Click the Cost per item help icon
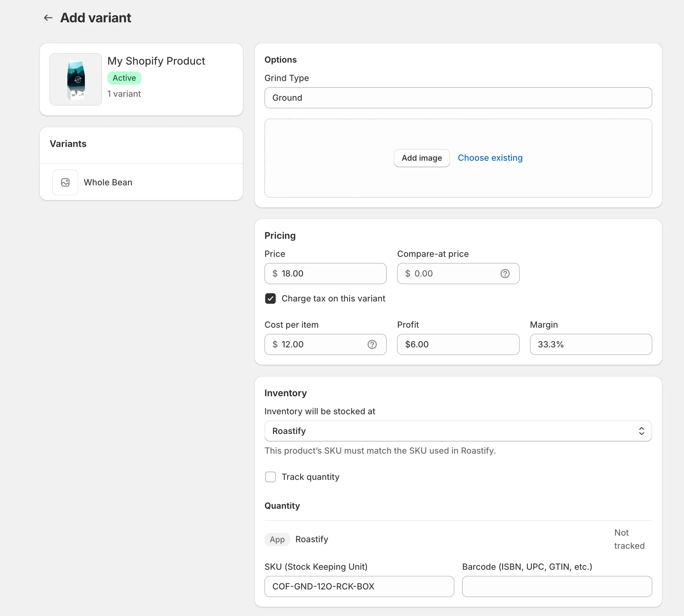Screen dimensions: 684x616 coord(372,344)
